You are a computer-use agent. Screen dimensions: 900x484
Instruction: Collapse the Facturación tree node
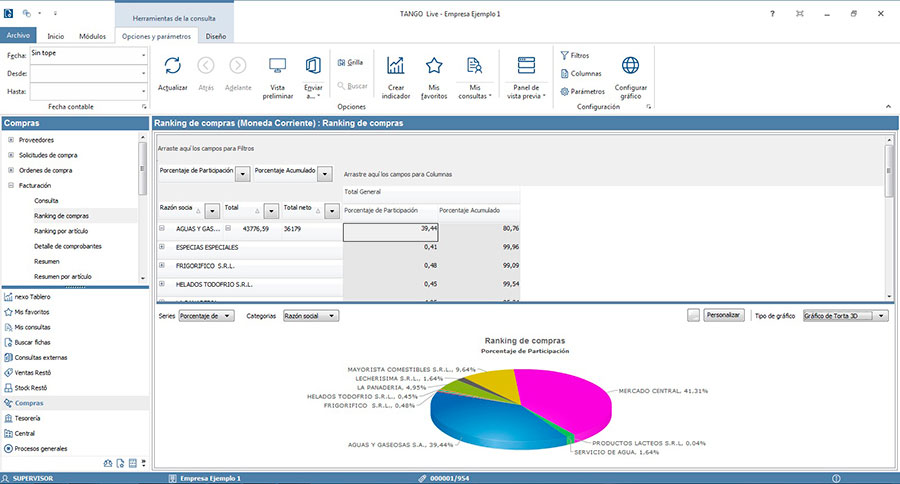(x=11, y=185)
